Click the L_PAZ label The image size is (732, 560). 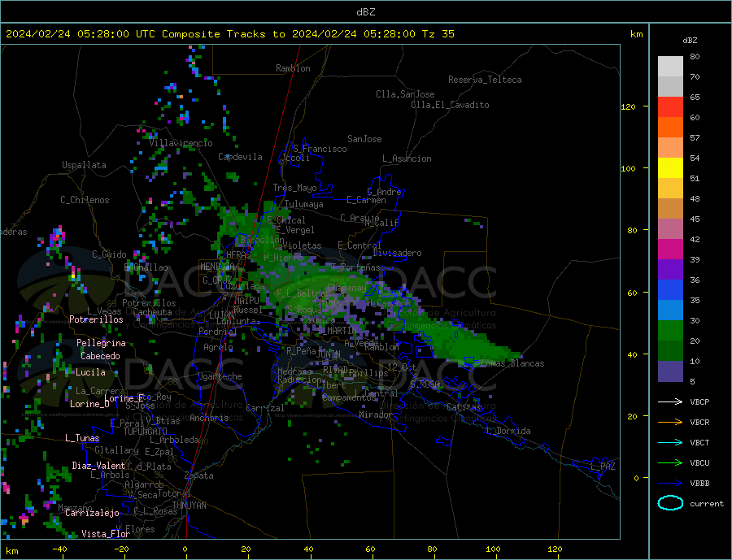coord(603,467)
